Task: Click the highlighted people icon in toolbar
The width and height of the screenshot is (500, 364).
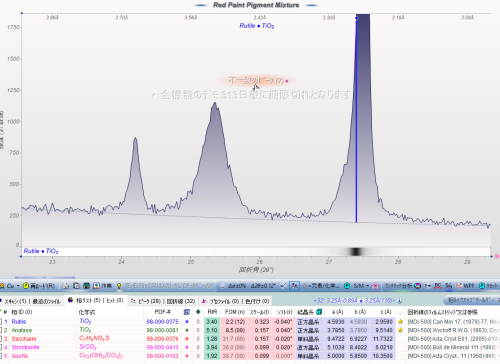Action: pos(294,286)
